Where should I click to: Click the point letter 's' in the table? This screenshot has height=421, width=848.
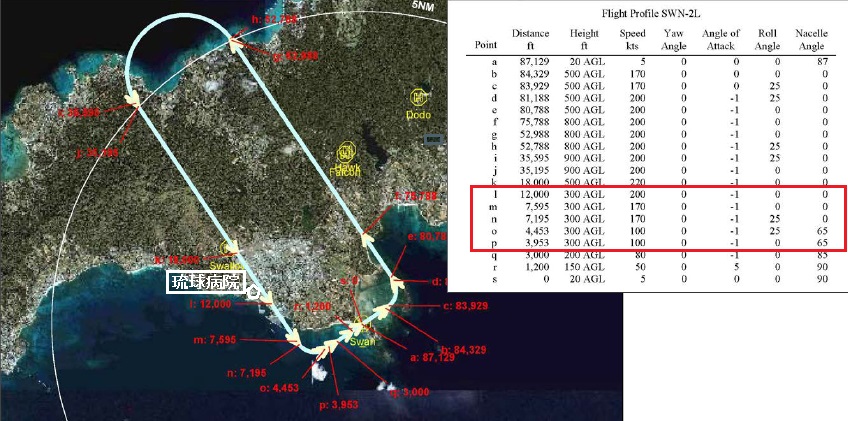click(x=494, y=279)
